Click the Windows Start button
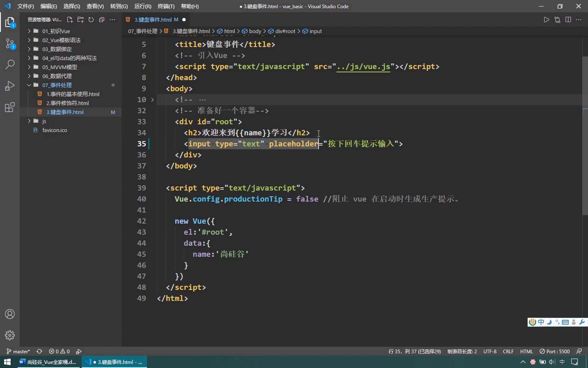 click(x=7, y=362)
